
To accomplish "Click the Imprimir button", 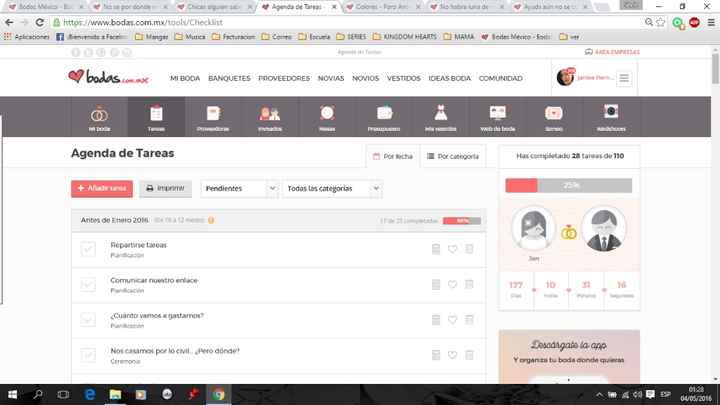I will click(x=165, y=188).
